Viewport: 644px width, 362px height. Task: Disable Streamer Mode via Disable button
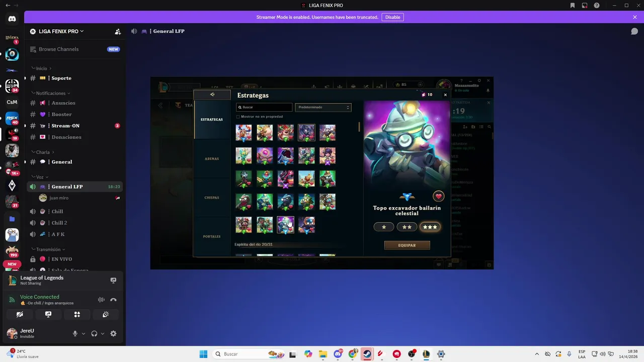point(392,17)
